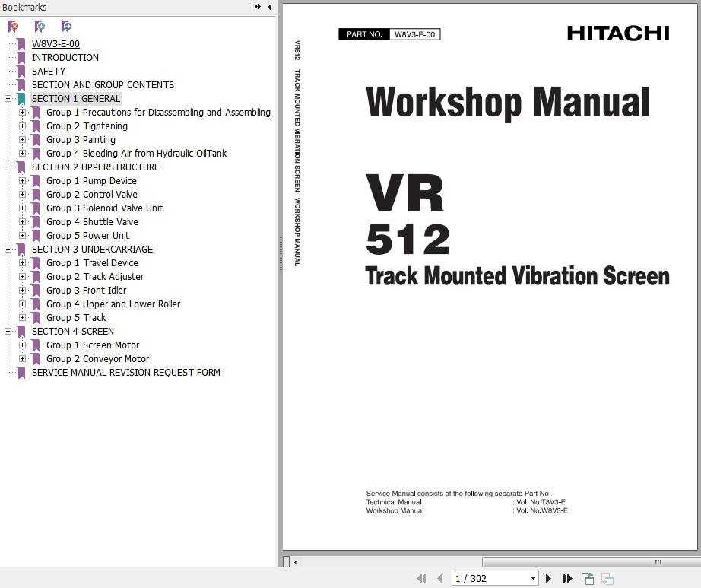Select SECTION 2 UPPERSTRUCTURE bookmark
Screen dimensions: 701x588
pyautogui.click(x=96, y=167)
